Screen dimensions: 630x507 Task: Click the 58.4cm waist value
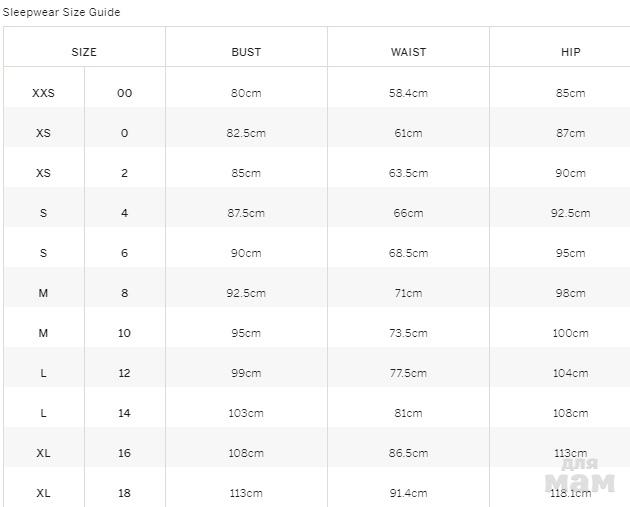[x=408, y=93]
